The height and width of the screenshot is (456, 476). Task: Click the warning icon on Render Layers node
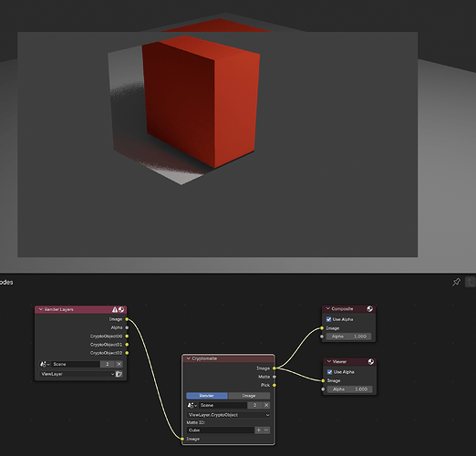115,309
